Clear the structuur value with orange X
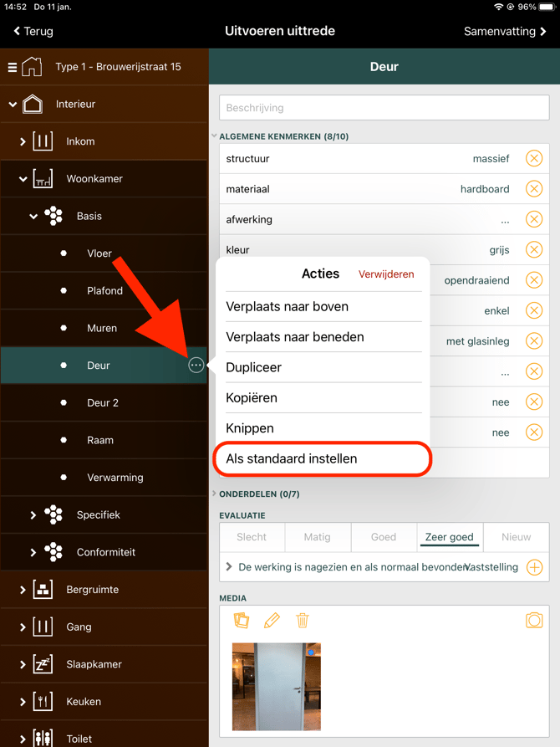Screen dimensions: 560x747 pos(534,158)
